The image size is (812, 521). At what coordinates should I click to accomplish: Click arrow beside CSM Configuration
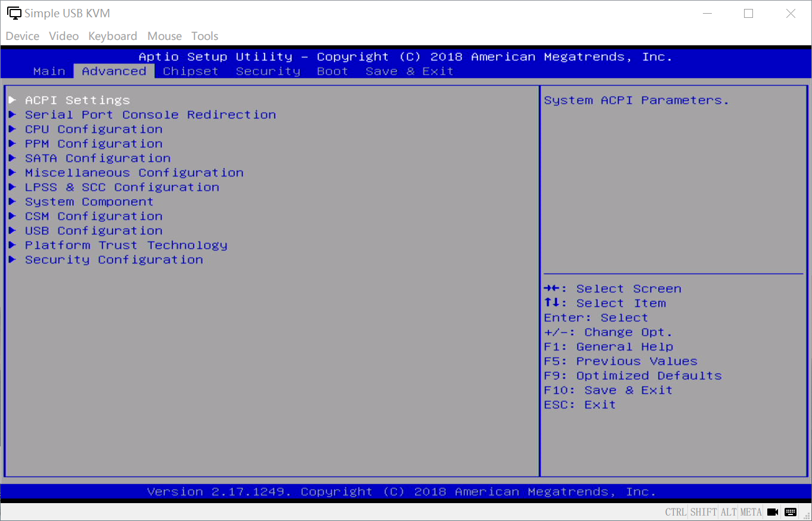(x=12, y=216)
